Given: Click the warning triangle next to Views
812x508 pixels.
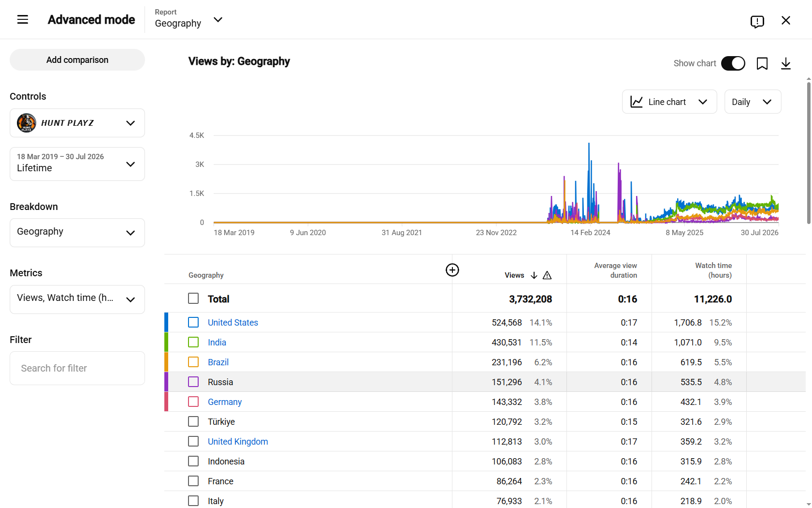Looking at the screenshot, I should (547, 275).
